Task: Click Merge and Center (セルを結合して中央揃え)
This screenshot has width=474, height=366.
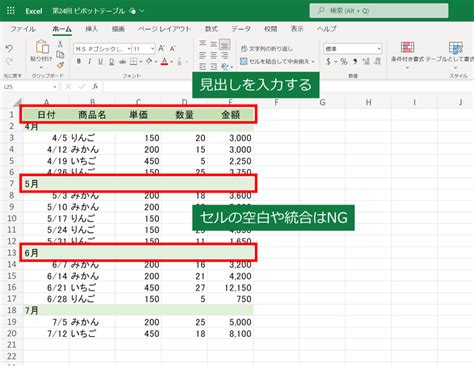Action: [275, 62]
